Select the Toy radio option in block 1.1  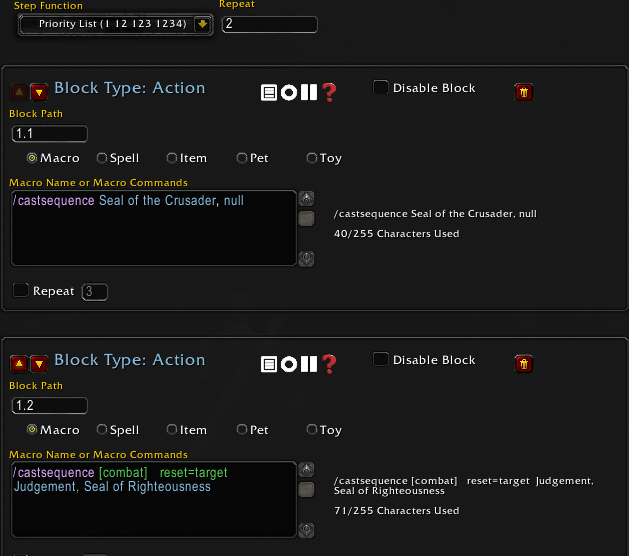coord(312,158)
